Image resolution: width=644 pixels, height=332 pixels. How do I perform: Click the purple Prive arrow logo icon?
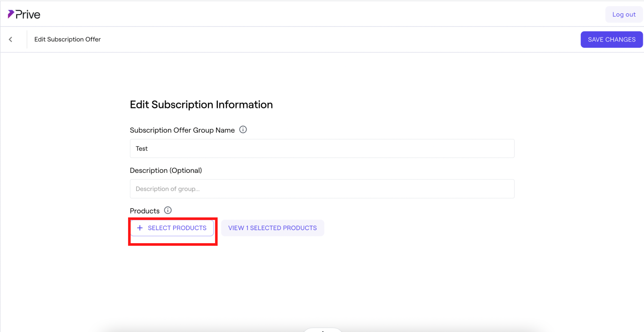(11, 14)
